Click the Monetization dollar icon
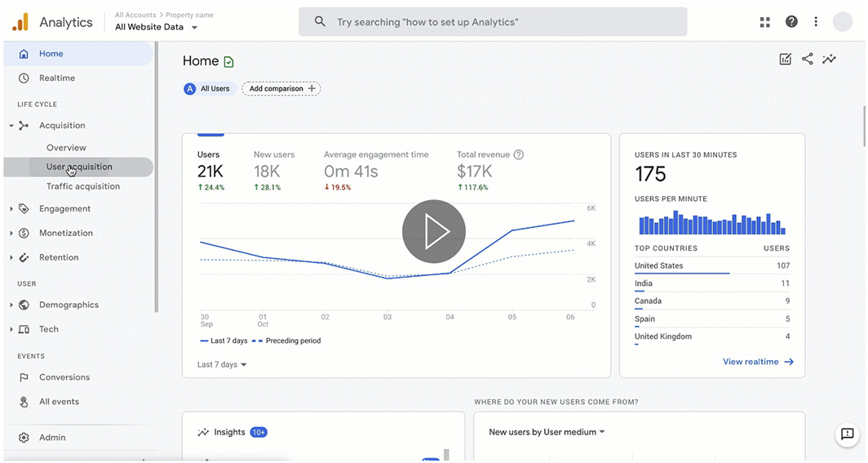The height and width of the screenshot is (463, 868). pos(24,234)
